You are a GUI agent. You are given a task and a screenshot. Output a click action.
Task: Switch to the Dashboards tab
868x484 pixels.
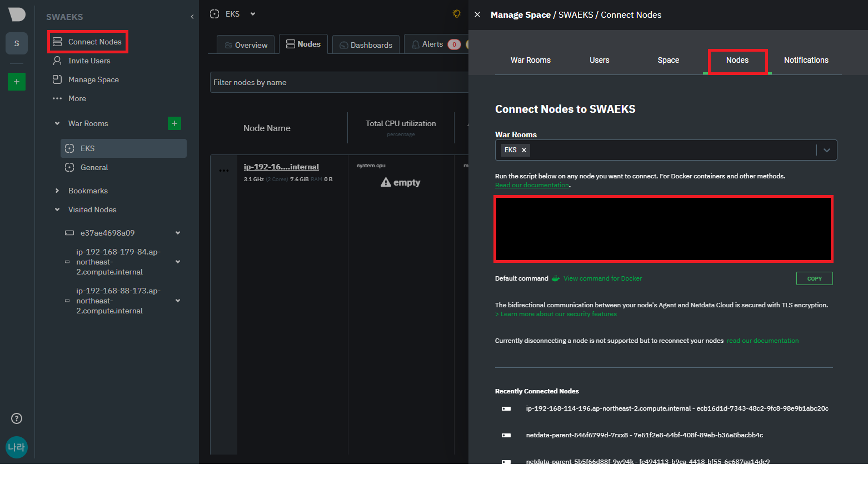click(366, 45)
